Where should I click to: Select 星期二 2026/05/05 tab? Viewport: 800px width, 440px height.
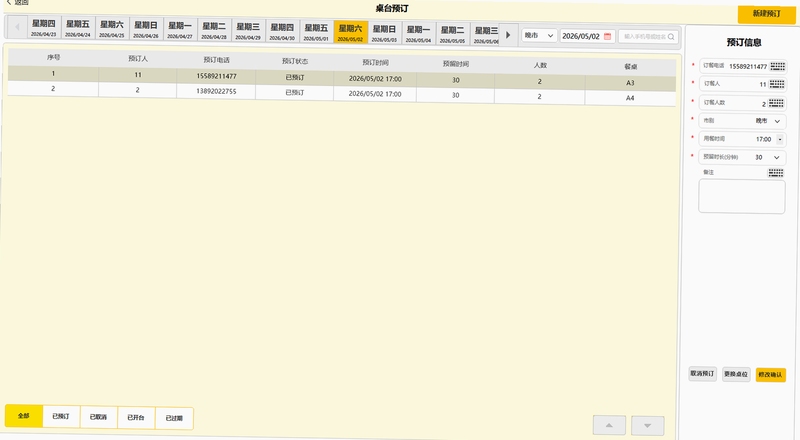453,34
